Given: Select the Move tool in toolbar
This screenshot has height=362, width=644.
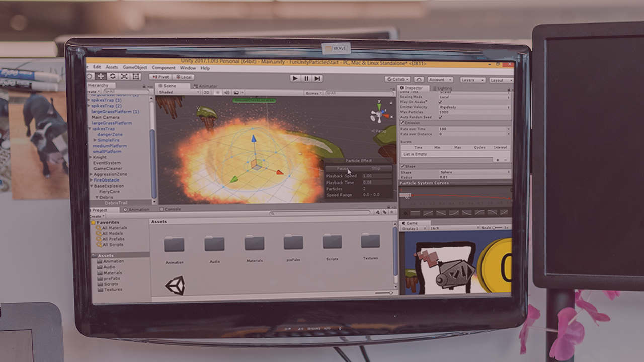Looking at the screenshot, I should [x=101, y=76].
